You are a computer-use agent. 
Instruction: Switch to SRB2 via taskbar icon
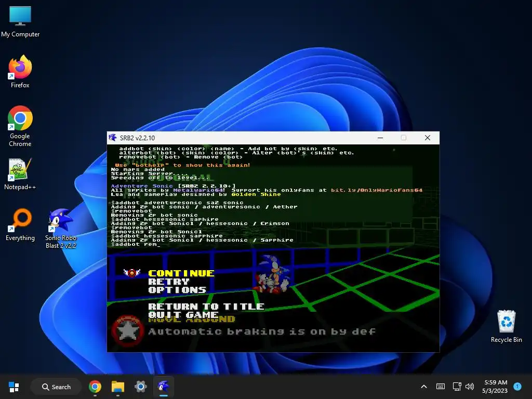coord(164,387)
